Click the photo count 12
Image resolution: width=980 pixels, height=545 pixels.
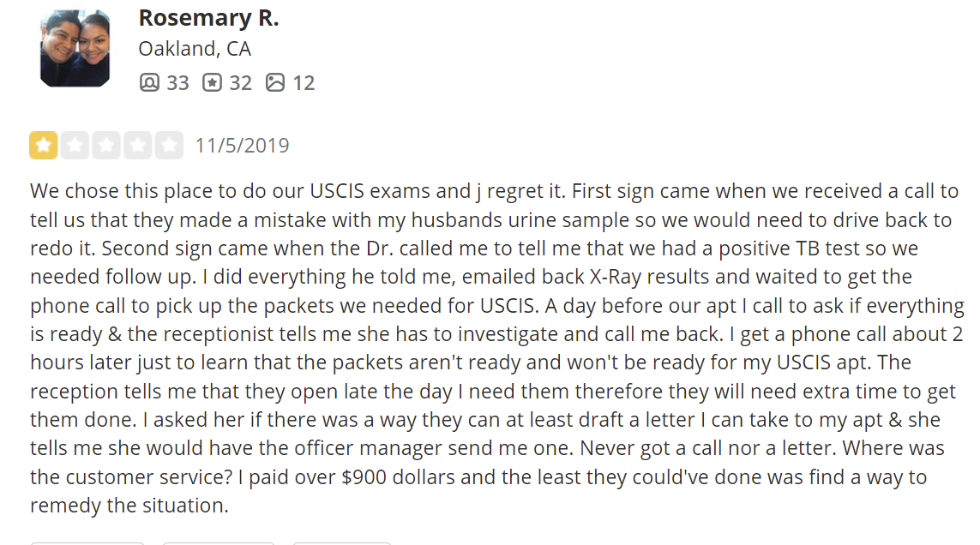coord(304,82)
